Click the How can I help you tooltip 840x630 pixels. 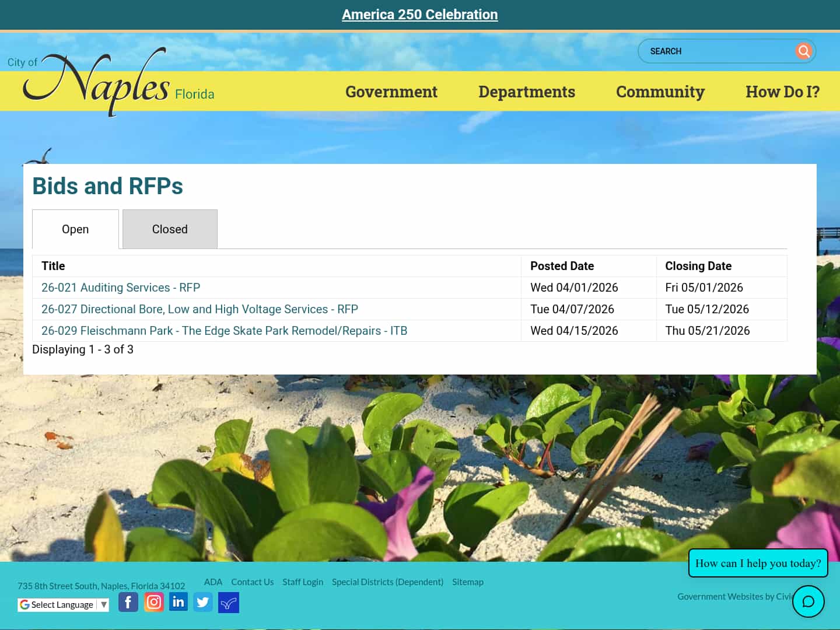coord(758,563)
